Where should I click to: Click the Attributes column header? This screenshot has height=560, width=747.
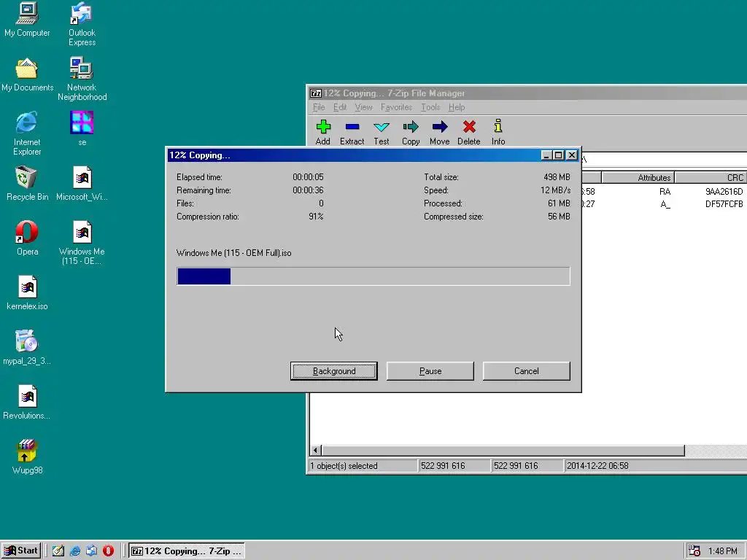point(638,178)
